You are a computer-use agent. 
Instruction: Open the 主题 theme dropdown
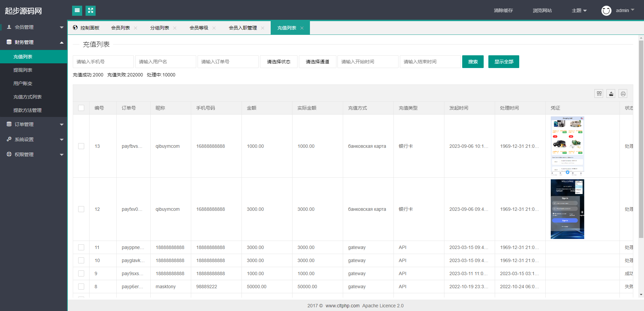(579, 11)
